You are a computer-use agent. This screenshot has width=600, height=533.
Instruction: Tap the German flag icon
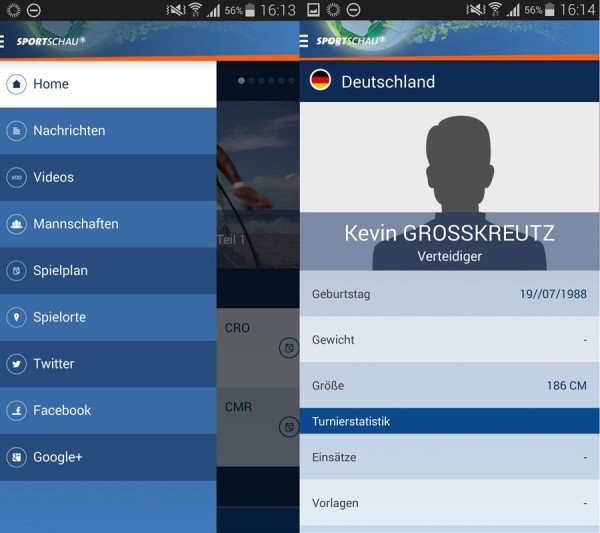320,81
